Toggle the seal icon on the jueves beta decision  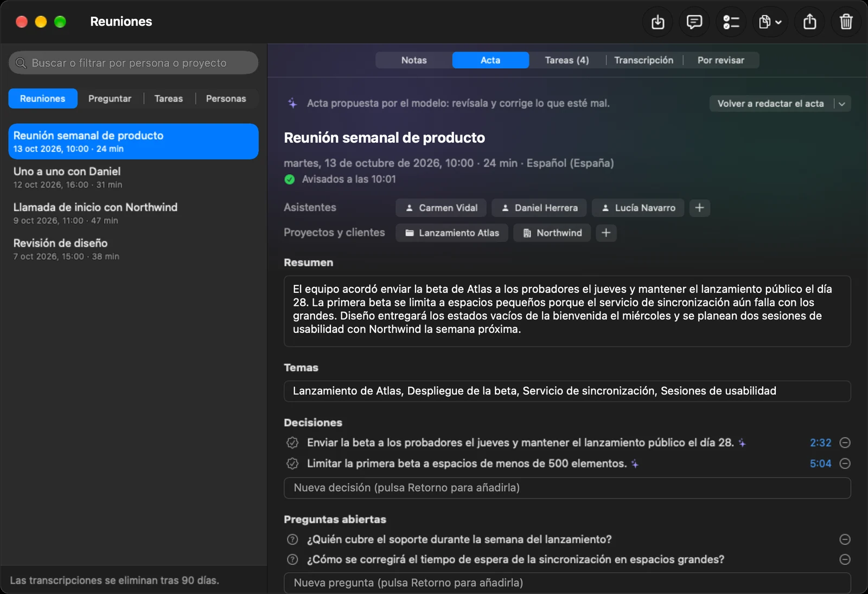click(292, 443)
